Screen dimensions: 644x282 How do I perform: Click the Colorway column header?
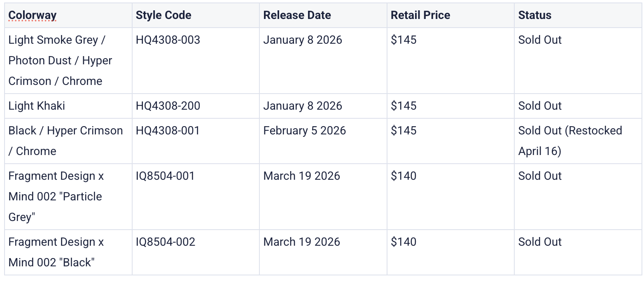33,15
